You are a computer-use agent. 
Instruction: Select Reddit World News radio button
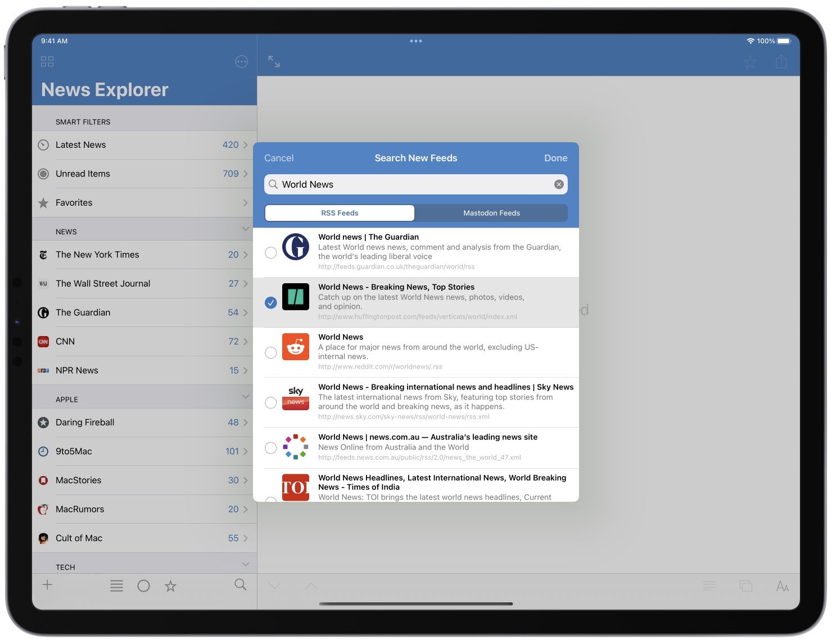271,353
